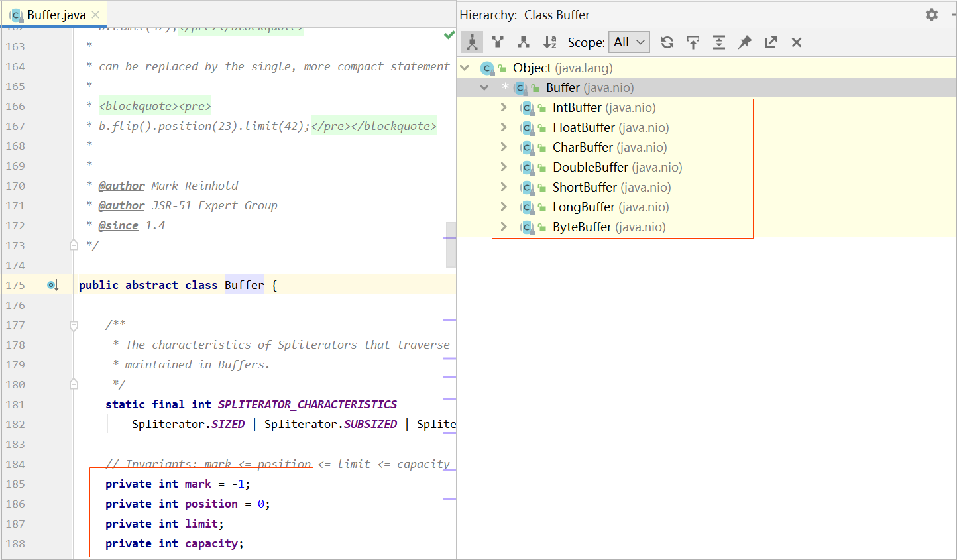Click the green inspection checkmark

click(x=449, y=34)
